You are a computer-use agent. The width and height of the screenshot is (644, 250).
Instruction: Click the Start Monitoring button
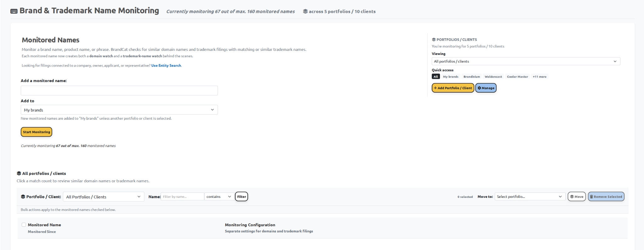pos(36,132)
